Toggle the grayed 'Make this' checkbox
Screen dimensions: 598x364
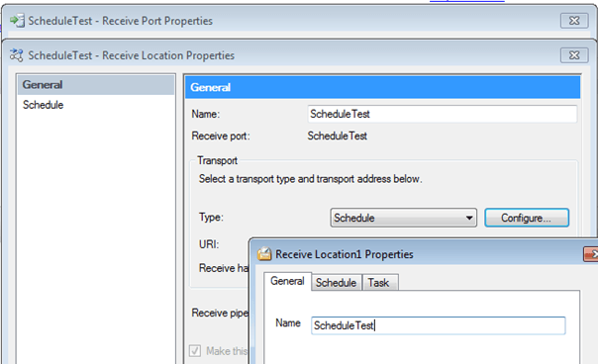coord(195,350)
